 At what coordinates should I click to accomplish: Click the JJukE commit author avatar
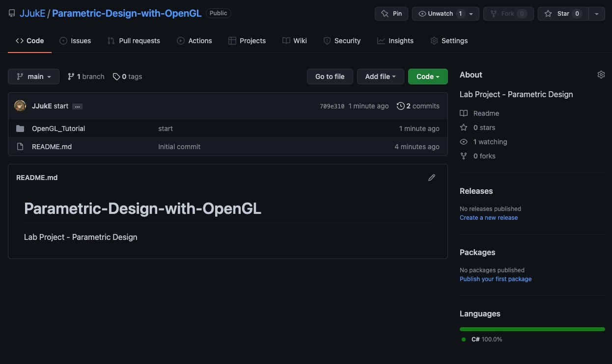[20, 106]
